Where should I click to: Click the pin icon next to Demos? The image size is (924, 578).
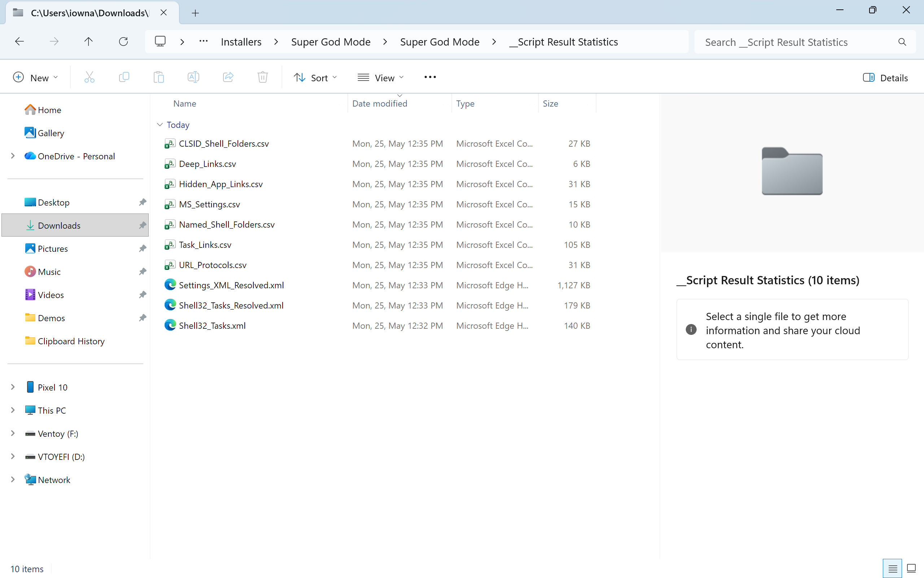tap(143, 318)
